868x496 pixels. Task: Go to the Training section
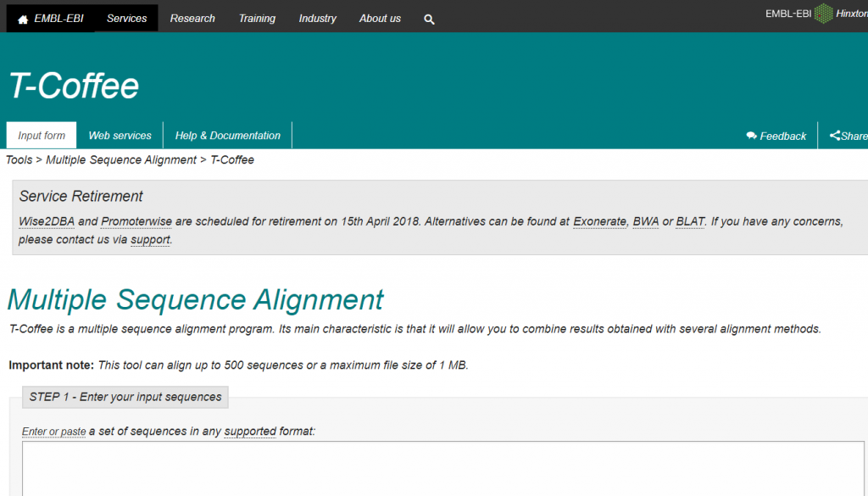257,19
